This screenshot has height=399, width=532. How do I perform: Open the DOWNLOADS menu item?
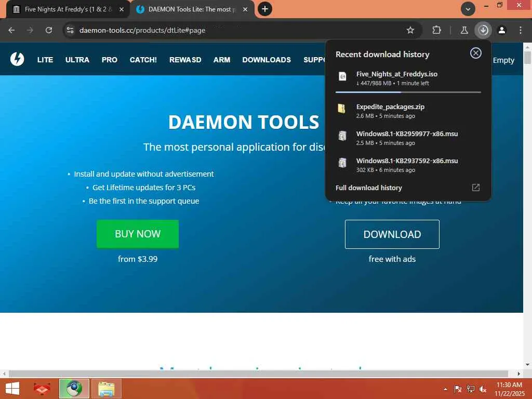pyautogui.click(x=267, y=60)
